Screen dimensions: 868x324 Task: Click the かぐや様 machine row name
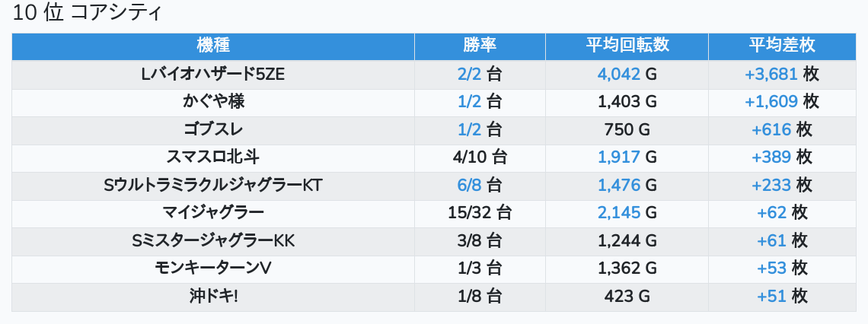[213, 101]
